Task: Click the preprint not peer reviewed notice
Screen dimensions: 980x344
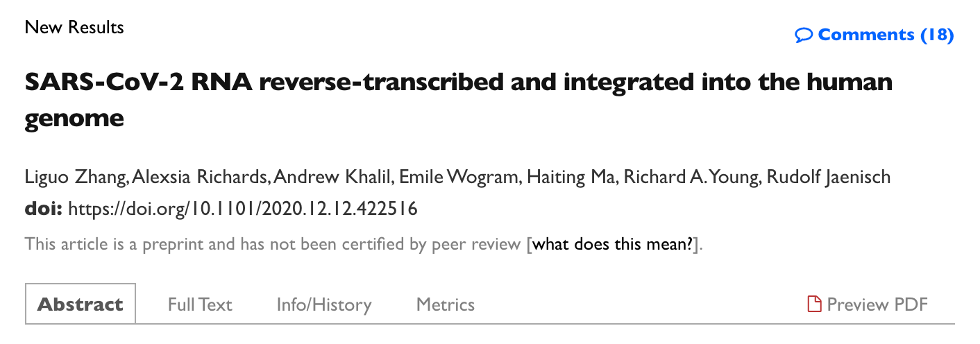Action: (x=273, y=244)
